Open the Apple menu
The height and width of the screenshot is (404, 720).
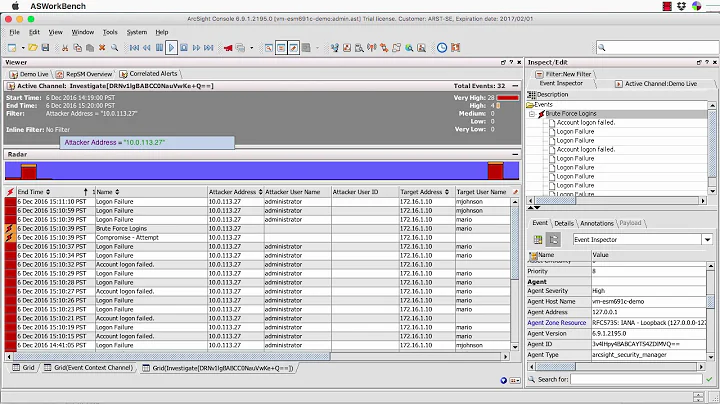pos(15,6)
